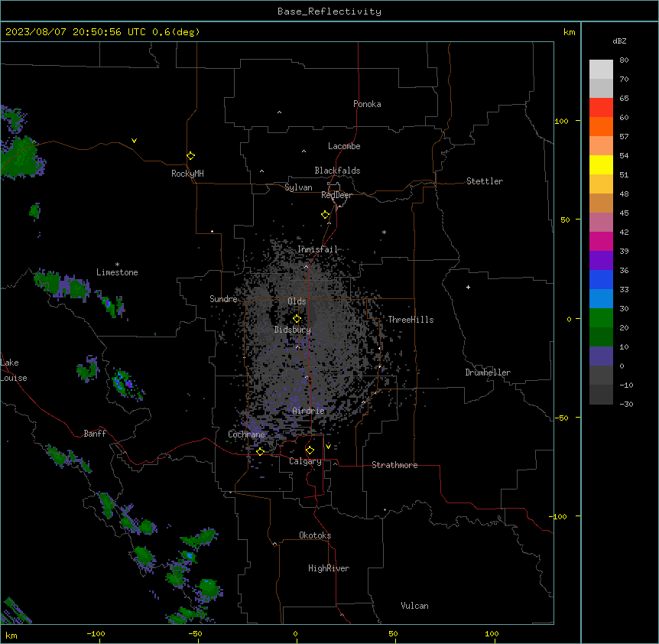Click the purple 39-36 dBZ legend swatch
The image size is (659, 644).
tap(601, 261)
